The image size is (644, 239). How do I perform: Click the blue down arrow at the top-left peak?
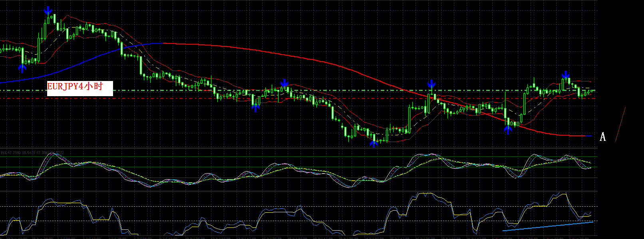pyautogui.click(x=48, y=11)
